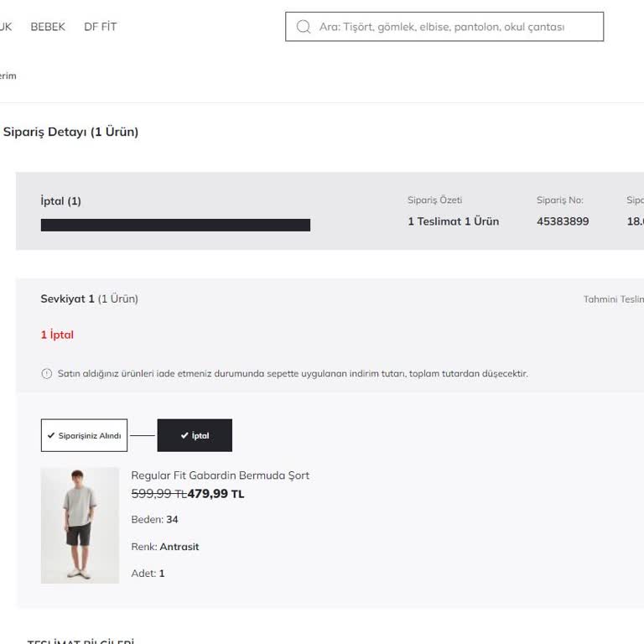Click the checkmark in the Siparişiniz Alındı step

coord(51,436)
